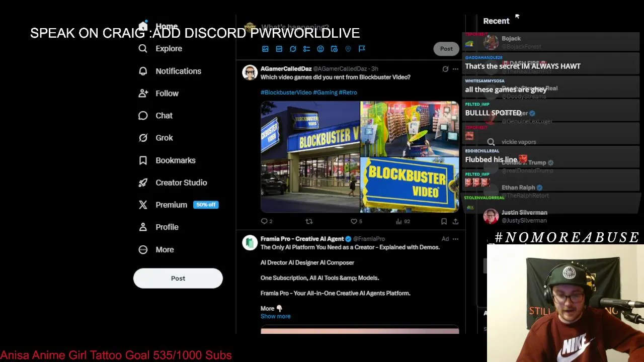The height and width of the screenshot is (362, 644).
Task: Open Notifications bell icon
Action: 143,71
